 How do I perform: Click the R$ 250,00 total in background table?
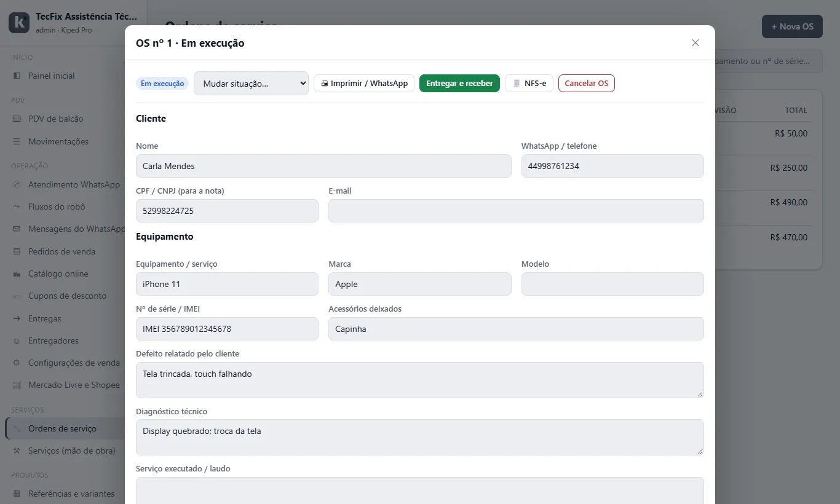[x=789, y=168]
